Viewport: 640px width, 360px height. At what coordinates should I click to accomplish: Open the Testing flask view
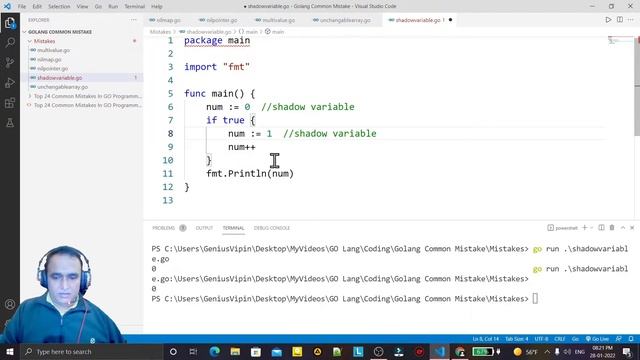pos(10,123)
